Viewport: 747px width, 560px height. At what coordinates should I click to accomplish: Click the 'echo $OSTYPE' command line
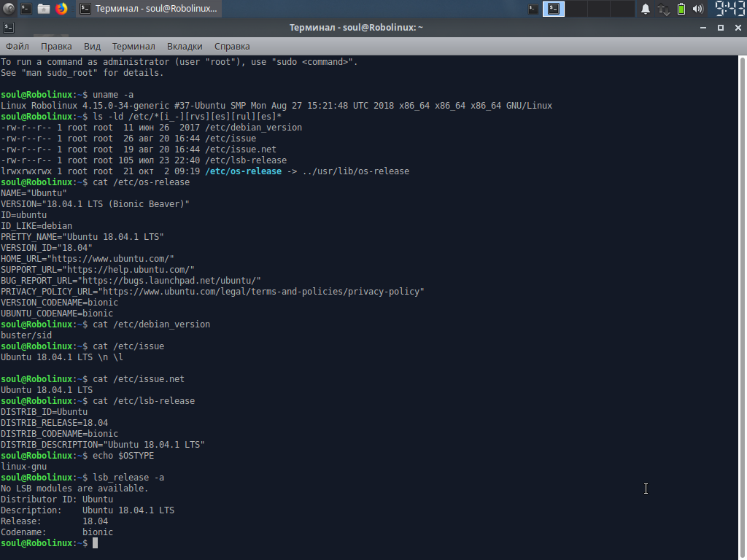(77, 455)
